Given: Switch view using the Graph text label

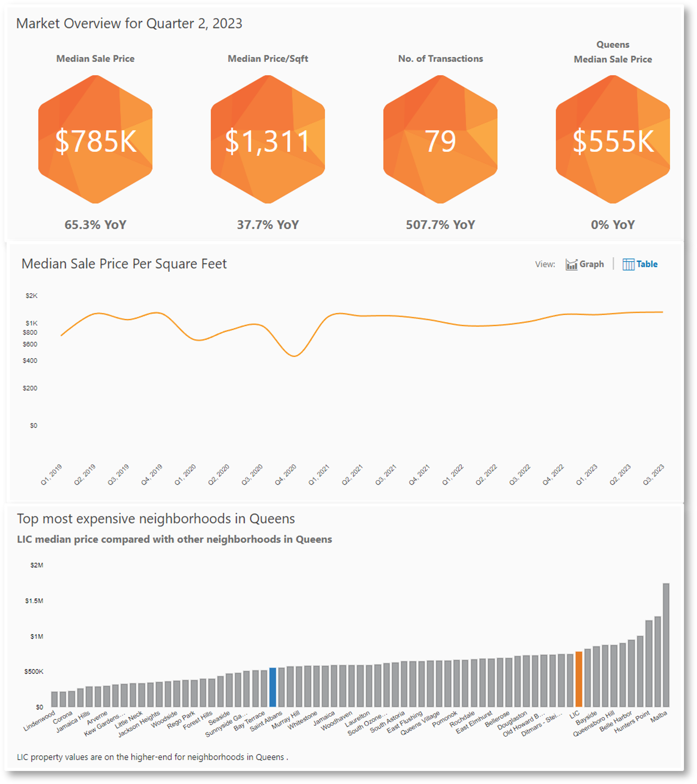Looking at the screenshot, I should pyautogui.click(x=592, y=264).
